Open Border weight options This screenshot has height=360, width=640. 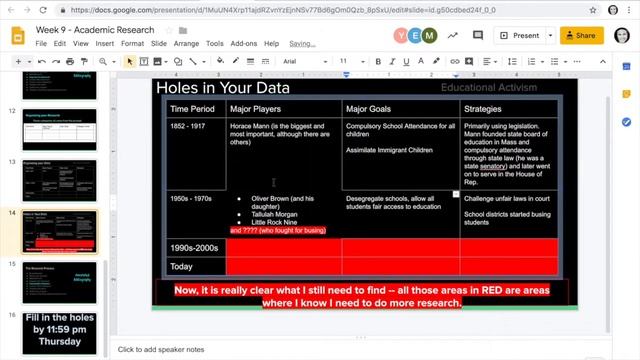tap(250, 62)
